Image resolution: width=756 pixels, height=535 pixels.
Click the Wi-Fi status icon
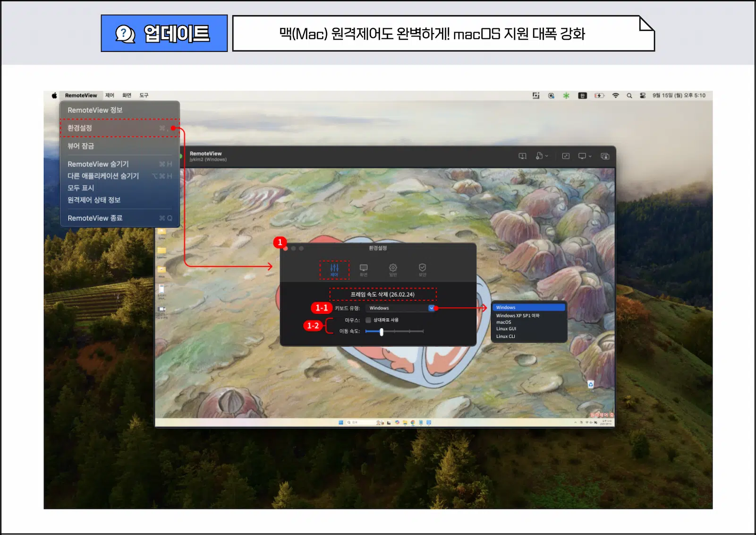click(x=615, y=95)
